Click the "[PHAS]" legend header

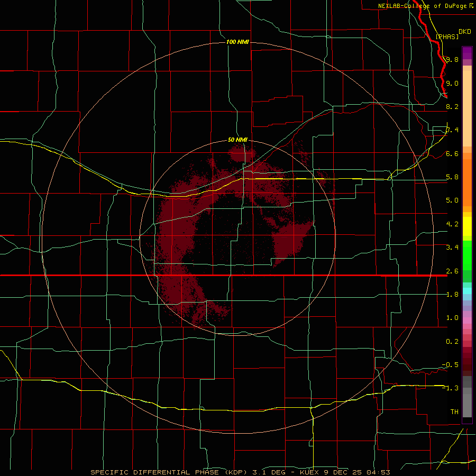point(447,36)
